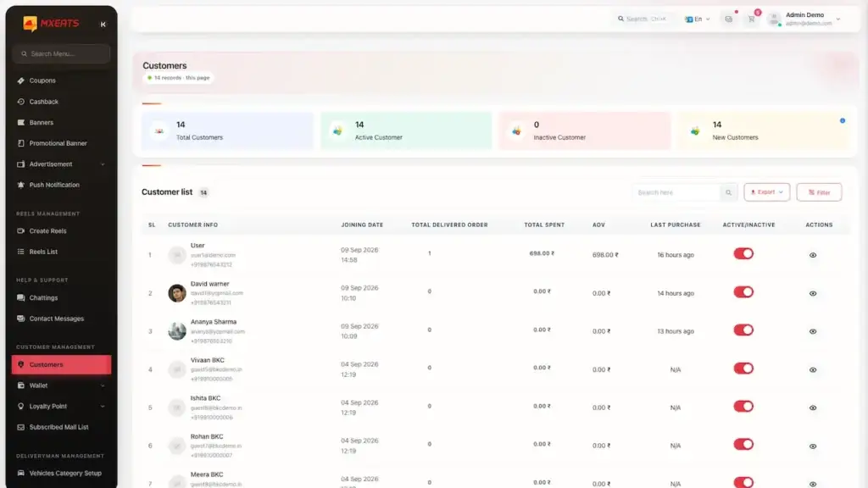Click the Coupons tag icon in sidebar
868x488 pixels.
21,80
